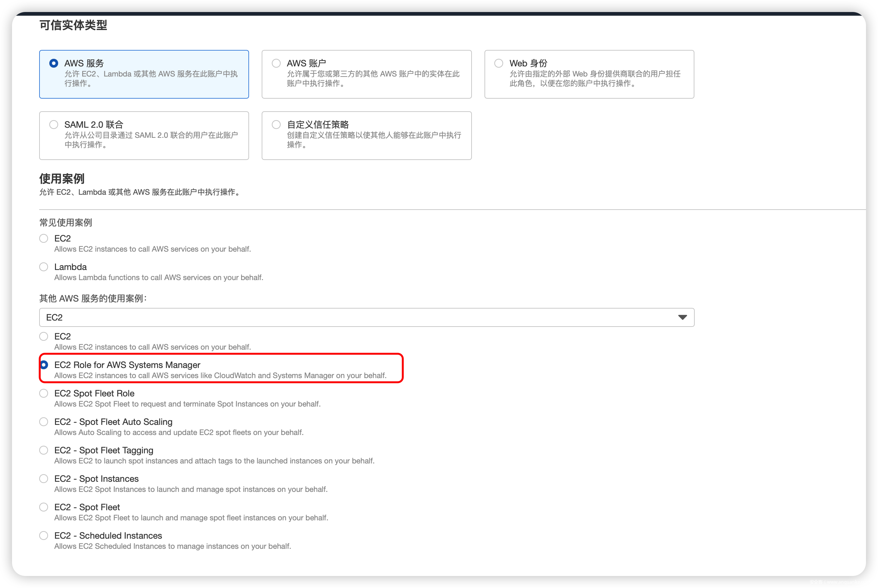Choose the EC2 Spot Fleet Role option

(44, 393)
